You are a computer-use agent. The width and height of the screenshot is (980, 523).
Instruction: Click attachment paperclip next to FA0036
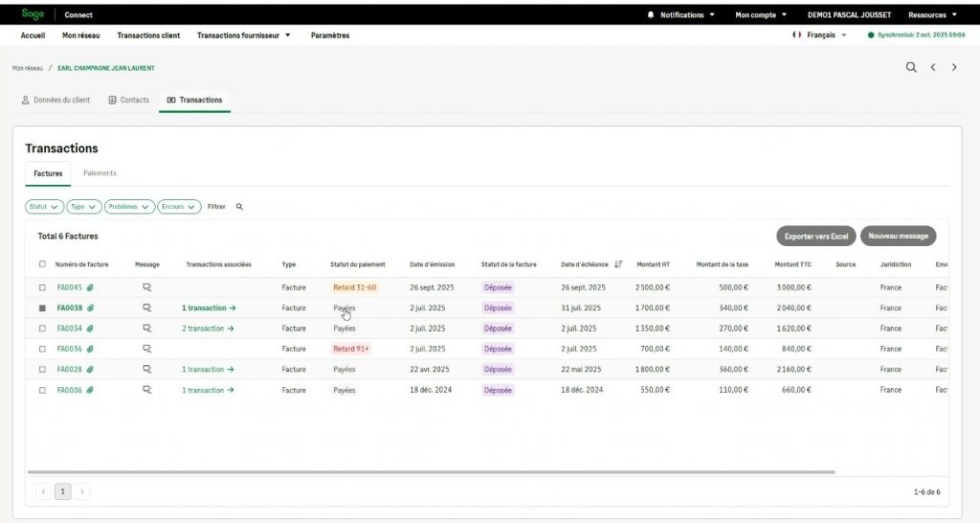[x=89, y=350]
